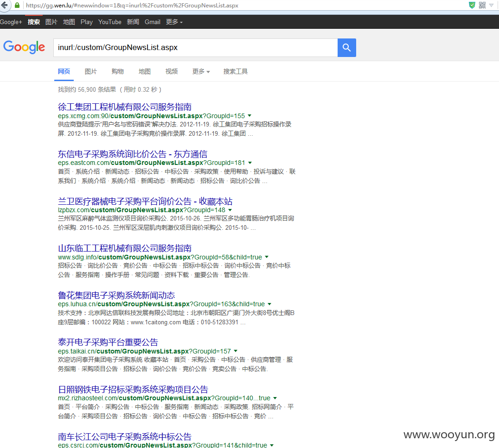The width and height of the screenshot is (499, 448).
Task: Click snippet text 兰州军区麻醉气体监测仪项目询价采购公
Action: (x=113, y=218)
